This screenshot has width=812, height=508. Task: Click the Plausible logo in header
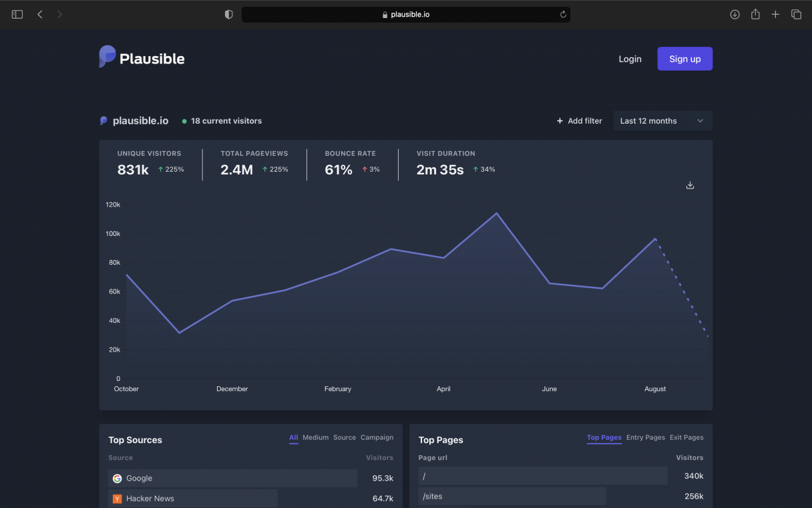[x=142, y=57]
